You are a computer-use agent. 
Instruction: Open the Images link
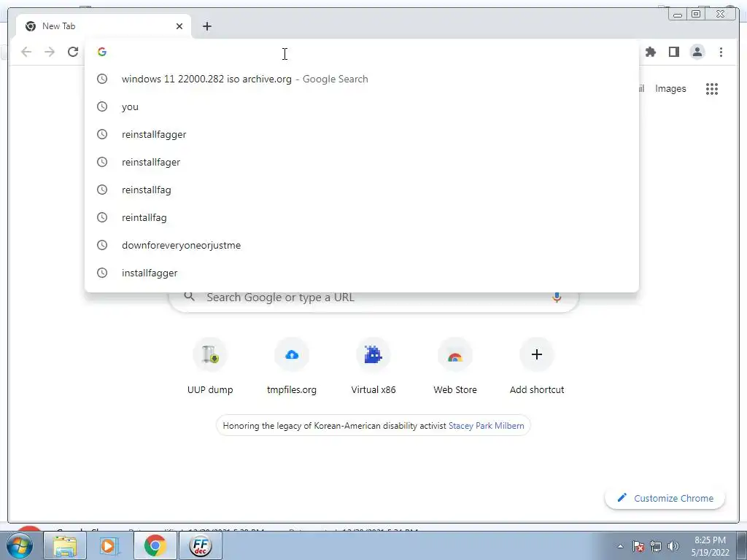click(670, 88)
